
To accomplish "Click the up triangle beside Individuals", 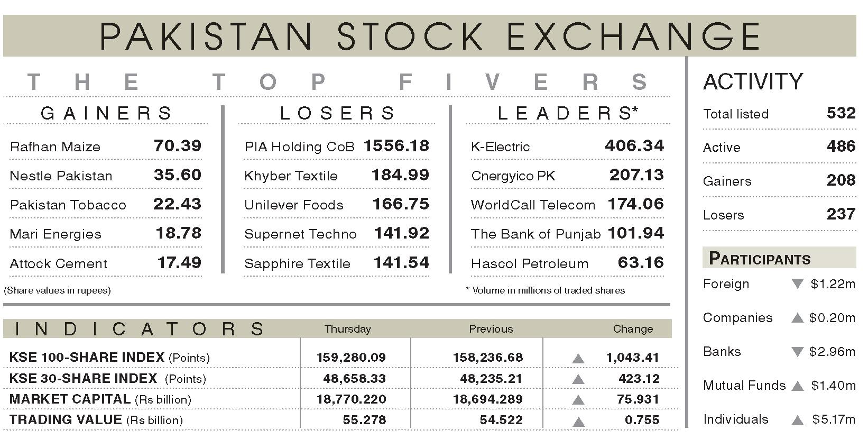I will coord(798,420).
